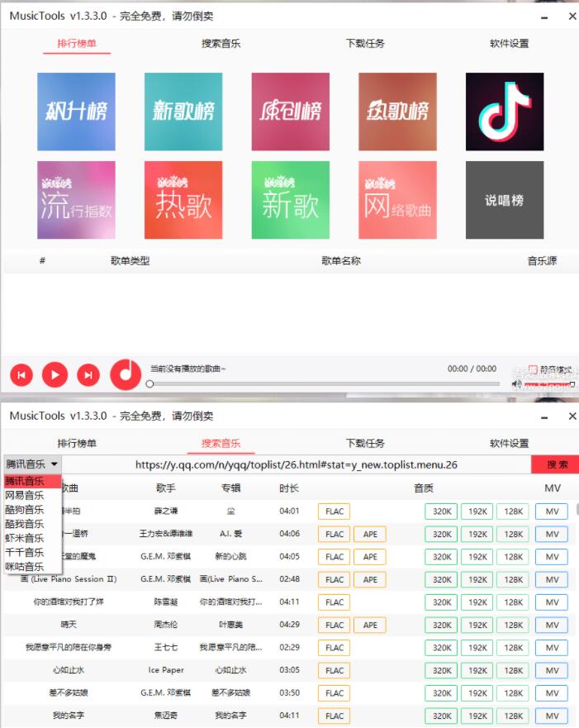Select 咪咕音乐 from the source list
This screenshot has height=728, width=579.
tap(32, 567)
